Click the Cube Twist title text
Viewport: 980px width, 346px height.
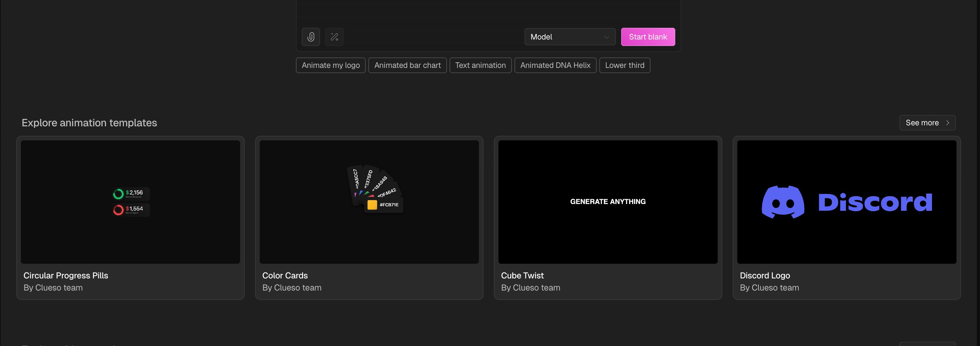tap(522, 275)
